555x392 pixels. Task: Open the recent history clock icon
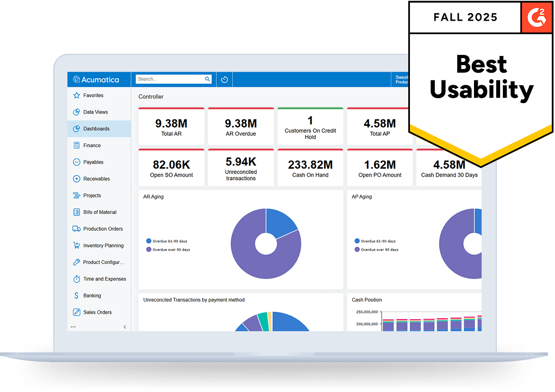click(225, 79)
